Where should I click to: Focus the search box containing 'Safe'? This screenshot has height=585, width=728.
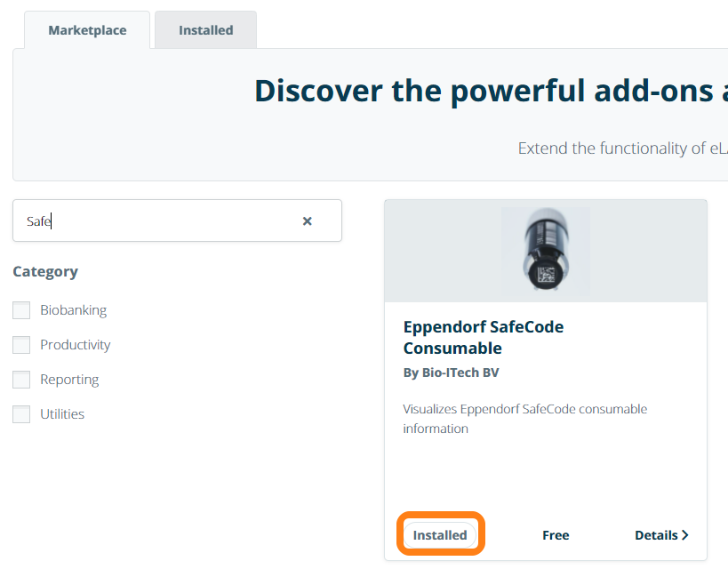tap(160, 221)
